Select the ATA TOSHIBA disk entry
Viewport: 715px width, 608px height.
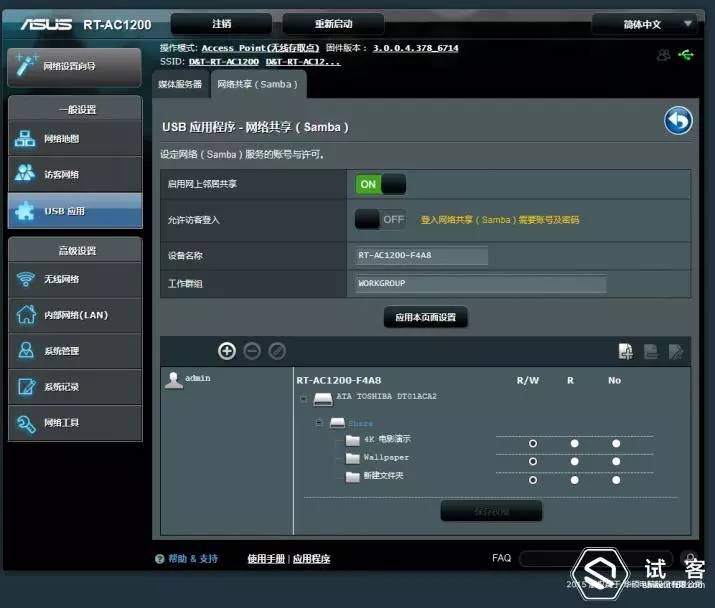coord(386,396)
